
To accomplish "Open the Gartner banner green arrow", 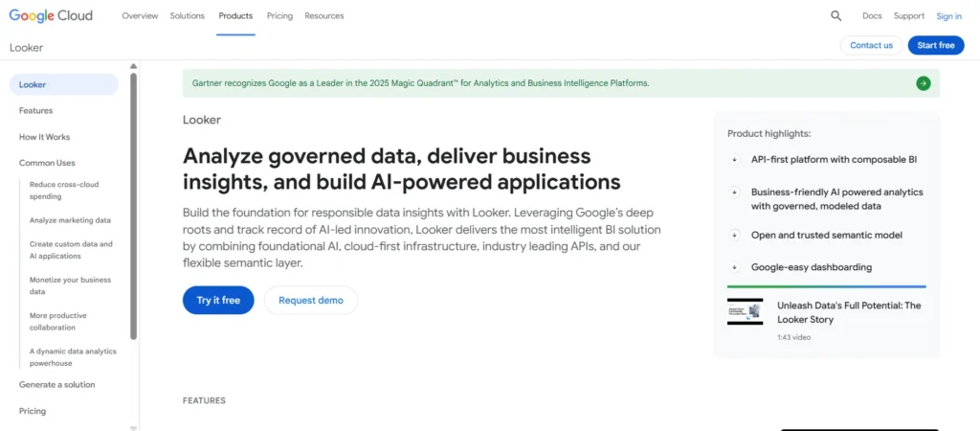I will point(924,83).
